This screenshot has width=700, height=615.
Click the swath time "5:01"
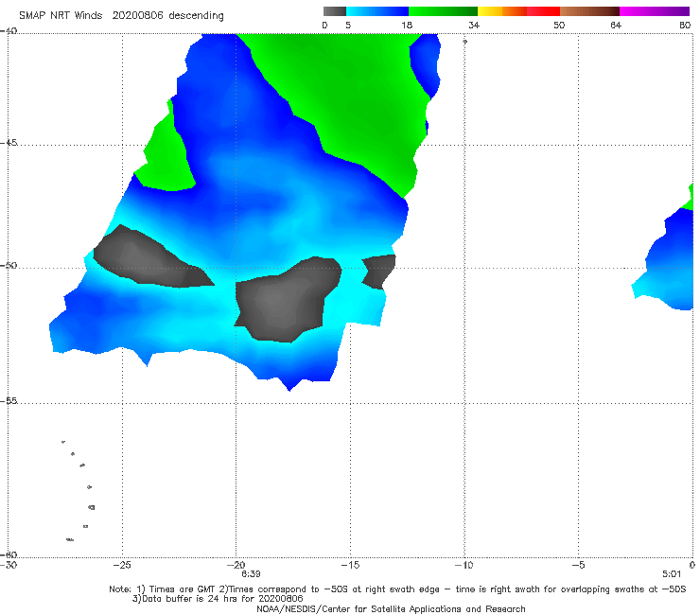pos(672,574)
